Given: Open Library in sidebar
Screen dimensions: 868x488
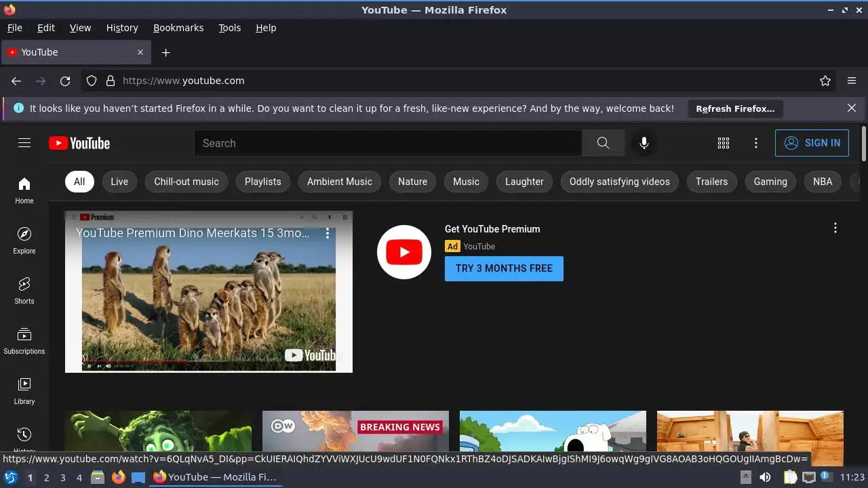Looking at the screenshot, I should pyautogui.click(x=24, y=391).
